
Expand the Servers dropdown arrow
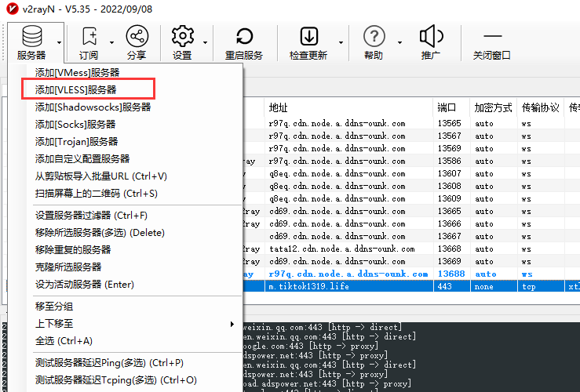coord(60,42)
